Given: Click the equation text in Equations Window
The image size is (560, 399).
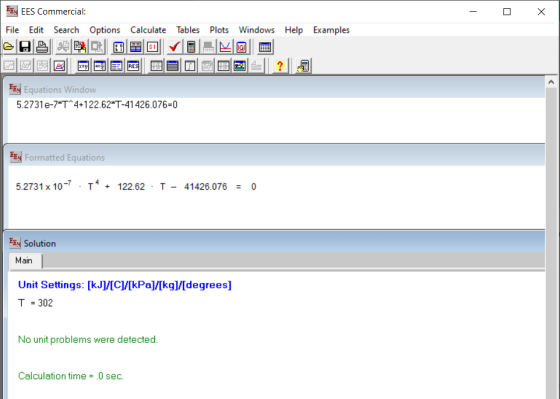Looking at the screenshot, I should [x=97, y=105].
